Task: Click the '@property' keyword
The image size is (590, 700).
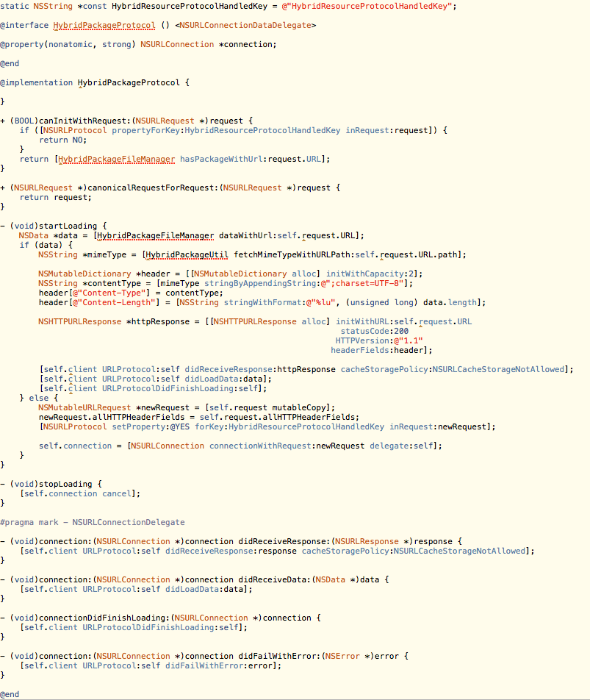Action: [x=21, y=45]
